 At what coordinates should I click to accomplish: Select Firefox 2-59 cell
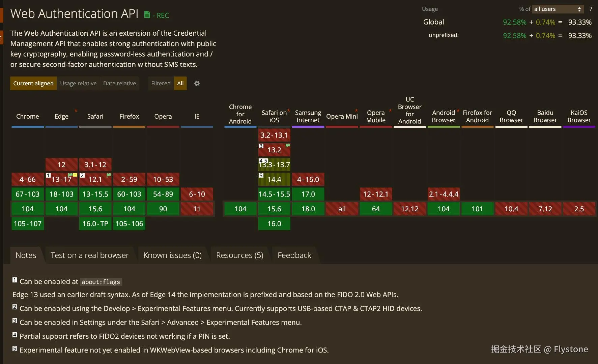129,179
